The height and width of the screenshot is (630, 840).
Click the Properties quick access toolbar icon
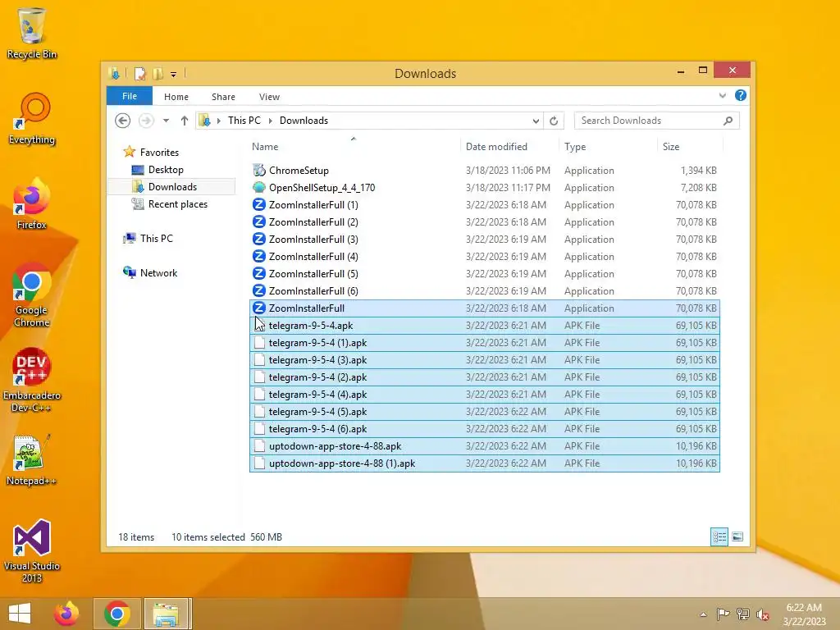pos(139,73)
